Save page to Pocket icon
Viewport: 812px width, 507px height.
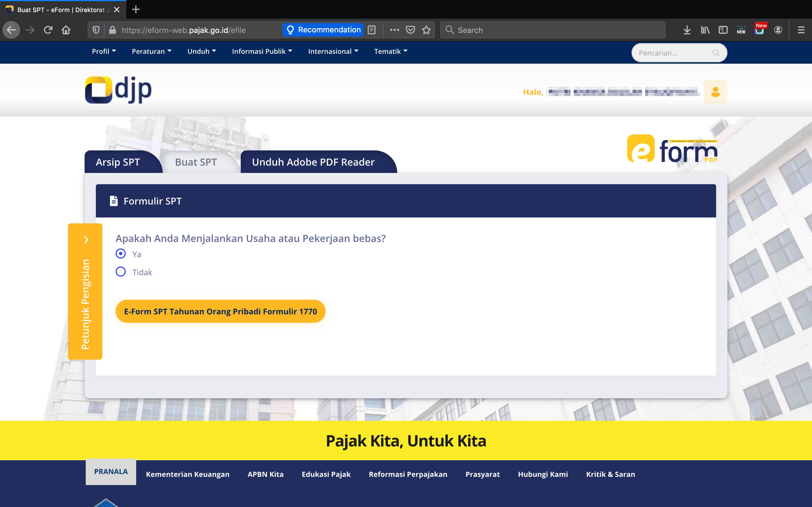click(410, 30)
